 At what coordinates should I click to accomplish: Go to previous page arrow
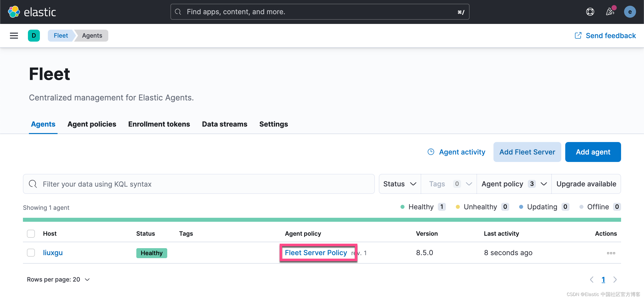pos(591,279)
